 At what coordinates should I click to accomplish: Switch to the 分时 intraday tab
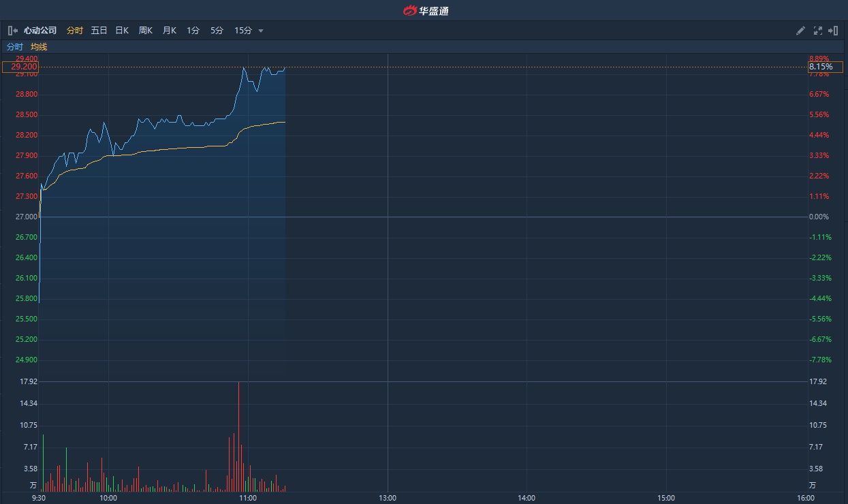click(x=74, y=31)
